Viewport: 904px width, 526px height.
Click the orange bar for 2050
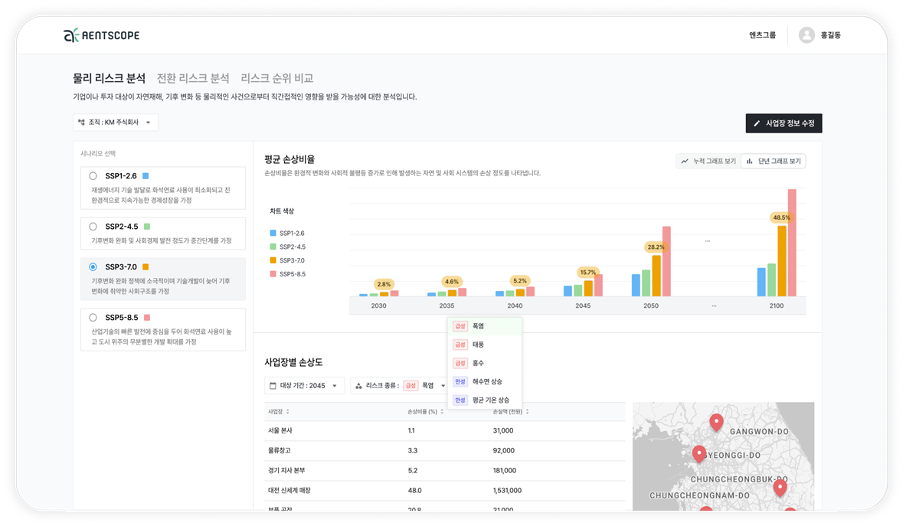[x=656, y=276]
